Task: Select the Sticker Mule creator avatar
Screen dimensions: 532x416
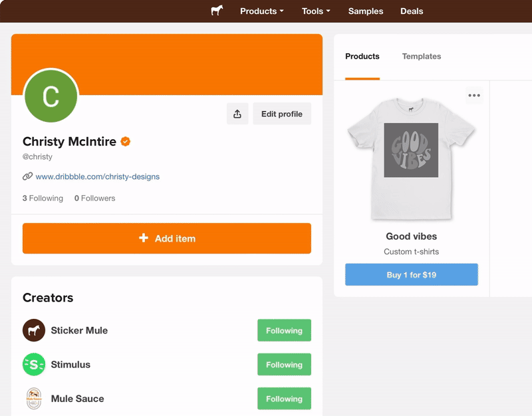Action: tap(33, 330)
